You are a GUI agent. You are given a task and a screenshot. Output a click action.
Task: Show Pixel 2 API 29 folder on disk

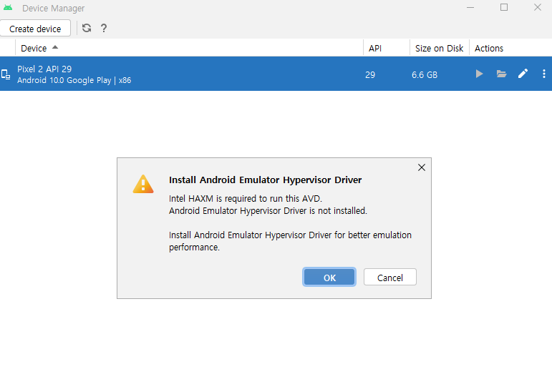pyautogui.click(x=501, y=74)
